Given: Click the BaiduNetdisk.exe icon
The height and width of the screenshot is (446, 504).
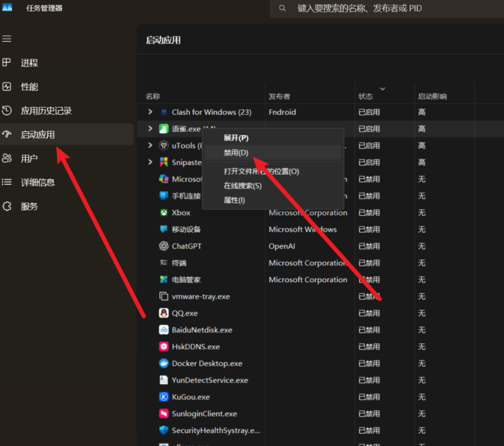Looking at the screenshot, I should (x=164, y=329).
